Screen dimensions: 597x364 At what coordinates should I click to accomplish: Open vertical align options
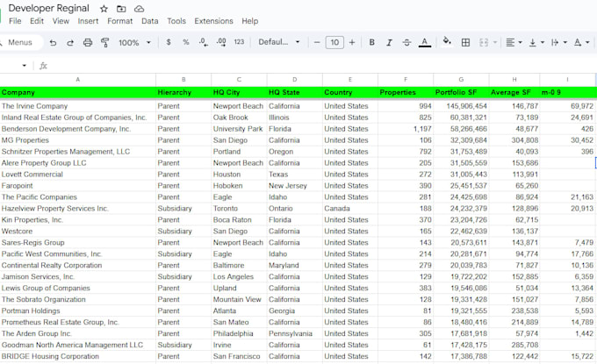pos(536,43)
